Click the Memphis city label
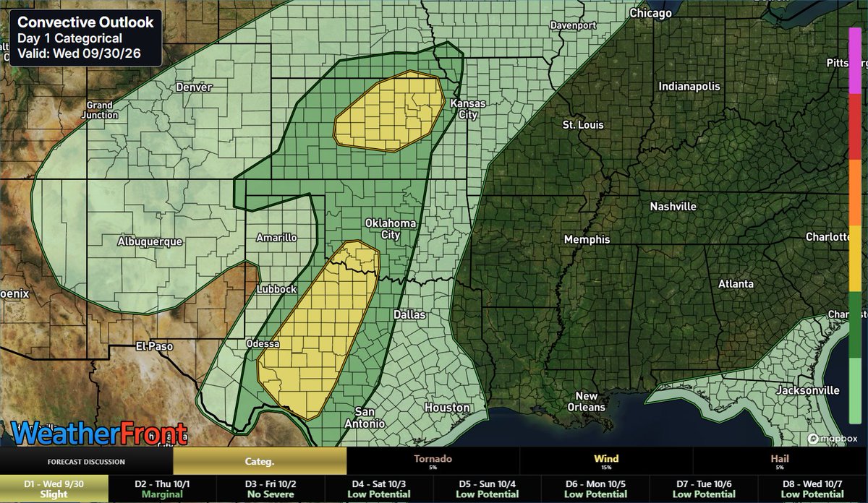Image resolution: width=868 pixels, height=503 pixels. coord(588,240)
